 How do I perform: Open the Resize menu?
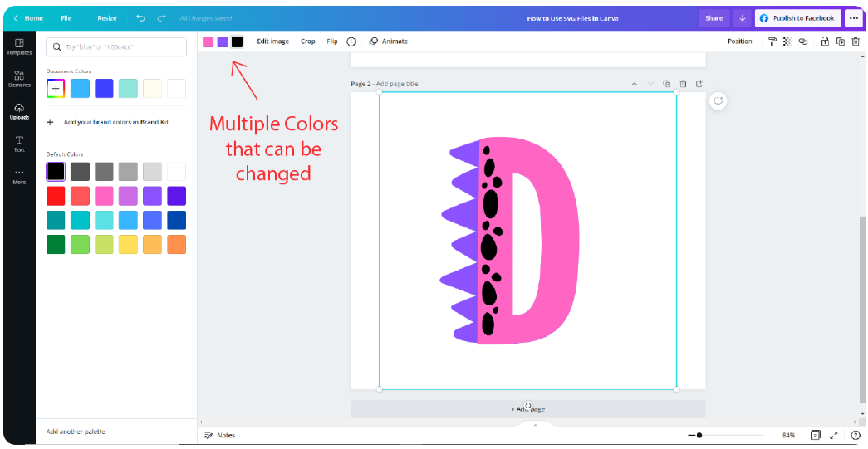pyautogui.click(x=106, y=18)
